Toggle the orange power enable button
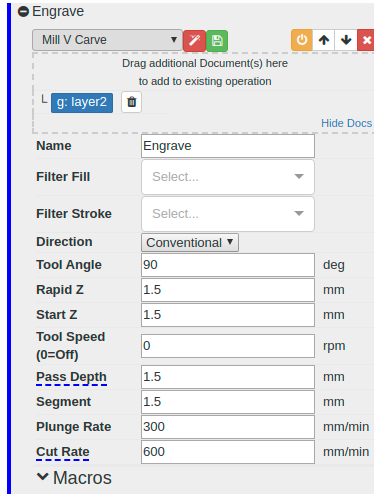Screen dimensions: 374x494 pos(302,40)
